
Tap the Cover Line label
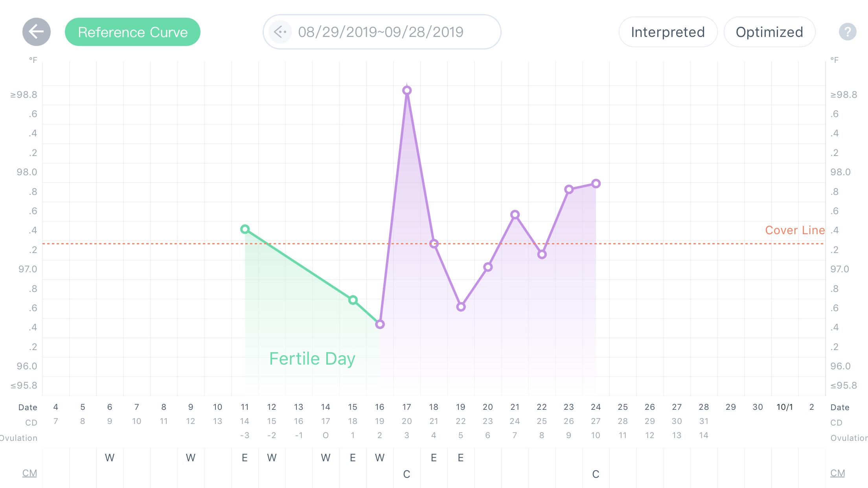click(x=795, y=230)
